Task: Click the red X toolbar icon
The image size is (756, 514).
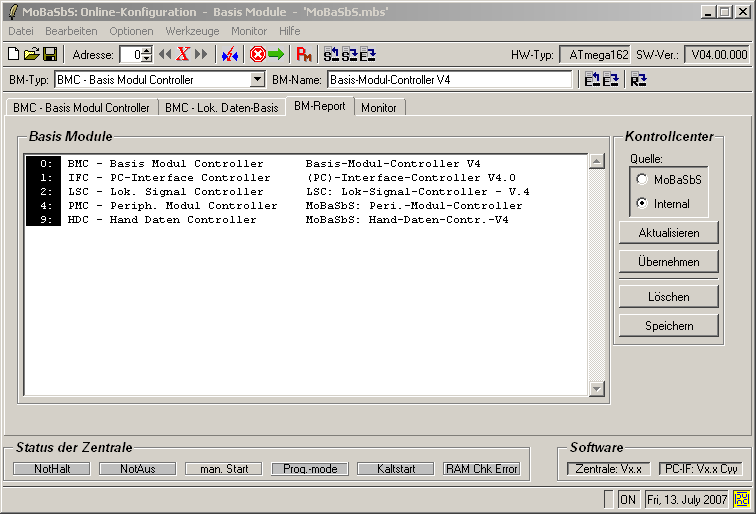Action: pyautogui.click(x=183, y=54)
